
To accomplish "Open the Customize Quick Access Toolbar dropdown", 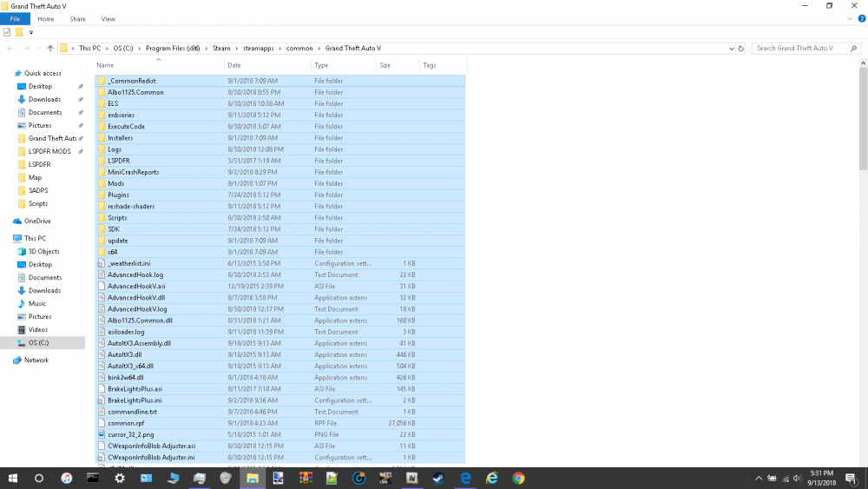I will pos(31,32).
